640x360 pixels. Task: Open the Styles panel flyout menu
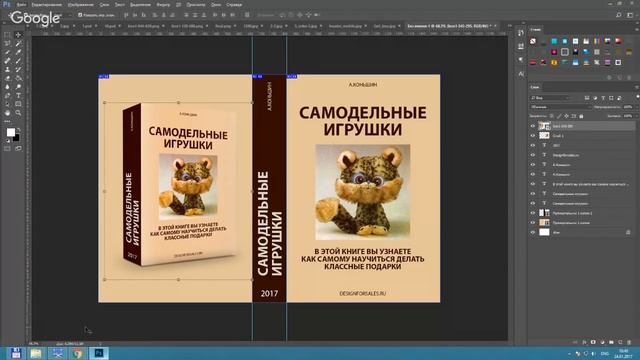[637, 29]
